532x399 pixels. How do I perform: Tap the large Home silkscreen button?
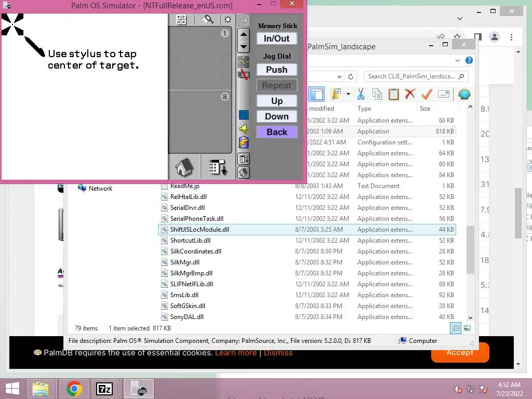click(x=184, y=167)
